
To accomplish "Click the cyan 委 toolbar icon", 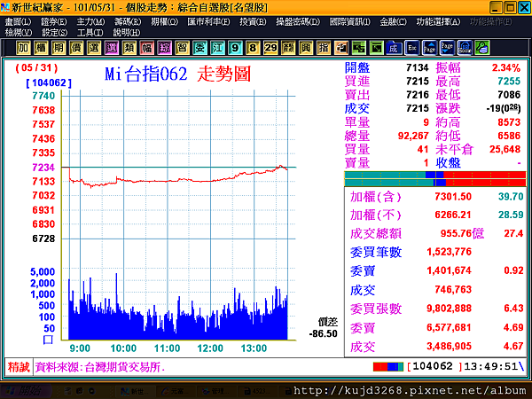I will [x=199, y=48].
